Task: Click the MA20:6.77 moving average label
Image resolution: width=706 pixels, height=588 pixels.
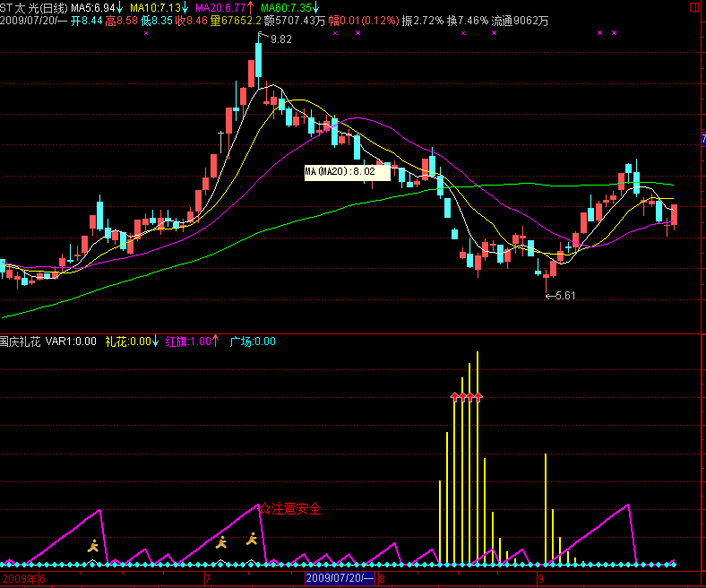Action: pyautogui.click(x=225, y=8)
